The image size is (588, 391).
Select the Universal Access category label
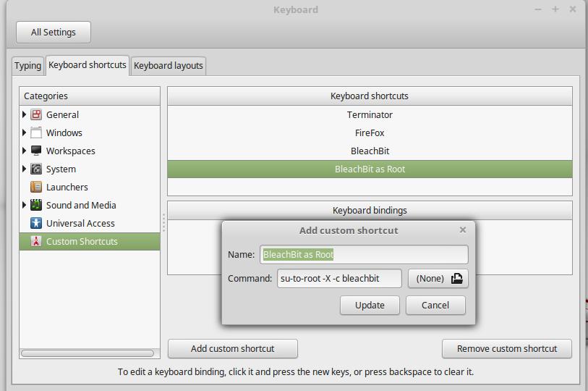pos(80,223)
